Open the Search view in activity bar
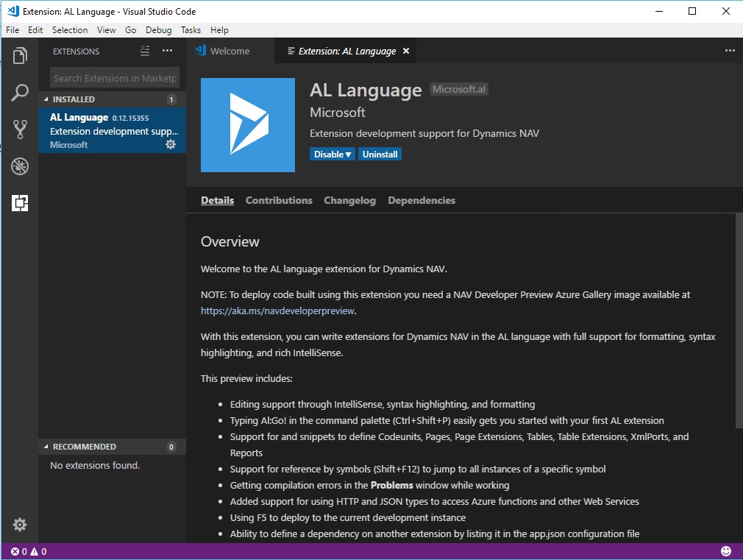This screenshot has width=743, height=560. click(x=20, y=93)
